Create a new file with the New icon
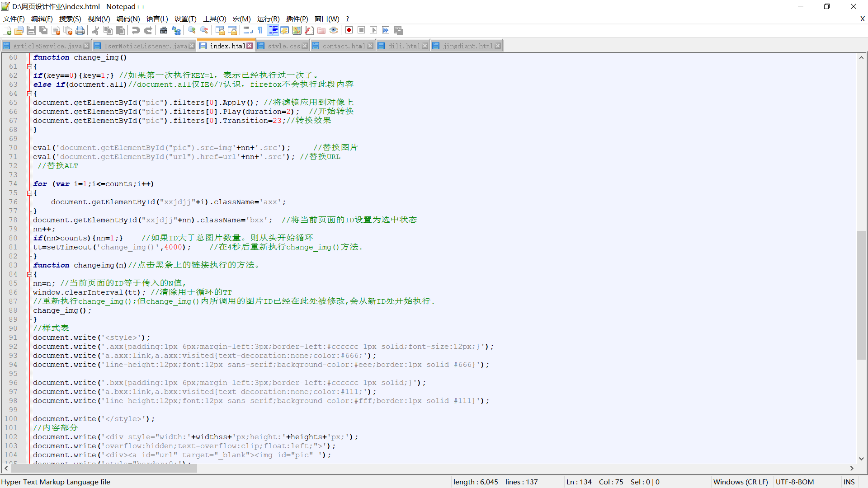The image size is (868, 488). click(7, 30)
